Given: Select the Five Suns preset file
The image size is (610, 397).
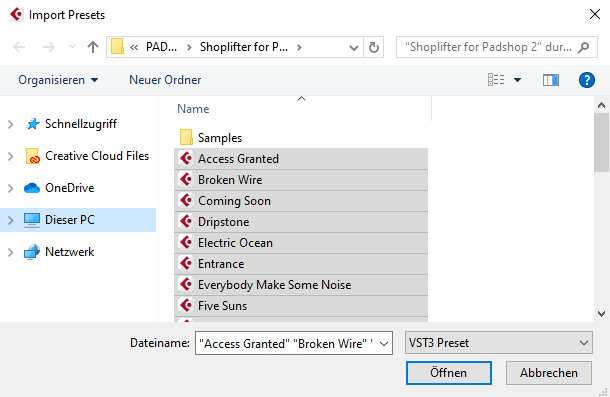Looking at the screenshot, I should pos(301,306).
